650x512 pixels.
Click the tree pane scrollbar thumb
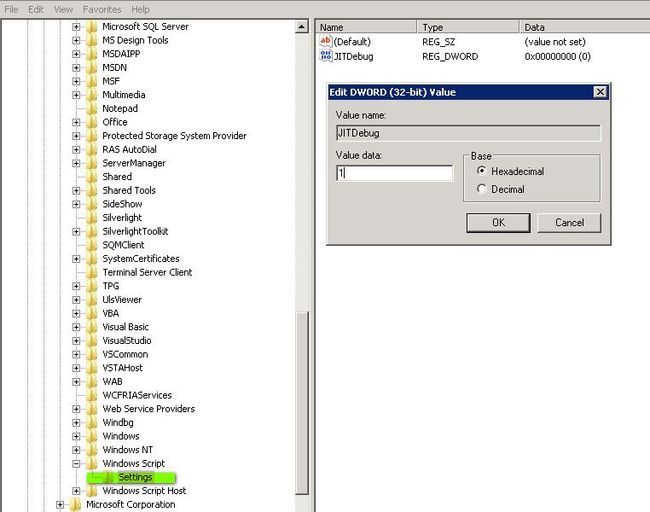pos(302,403)
